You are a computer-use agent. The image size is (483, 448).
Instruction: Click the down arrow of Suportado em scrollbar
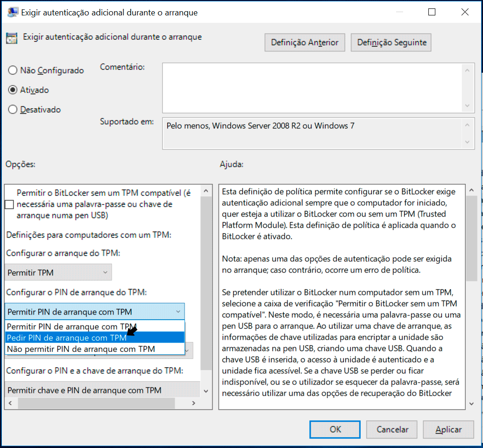(467, 142)
